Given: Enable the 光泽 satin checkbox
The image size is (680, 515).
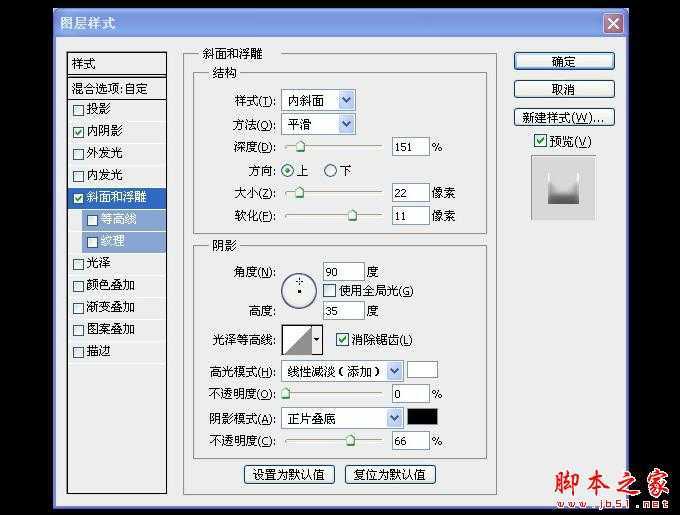Looking at the screenshot, I should click(x=78, y=264).
